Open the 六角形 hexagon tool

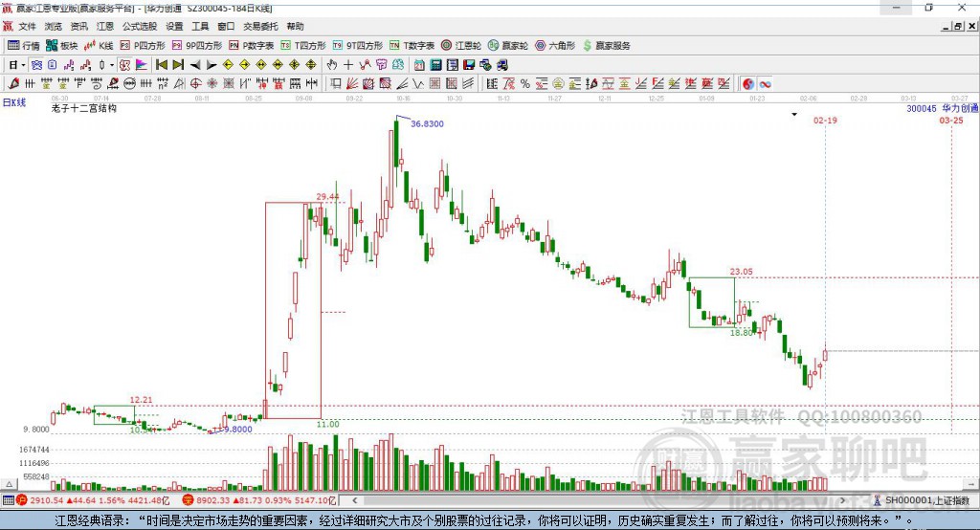pyautogui.click(x=555, y=46)
